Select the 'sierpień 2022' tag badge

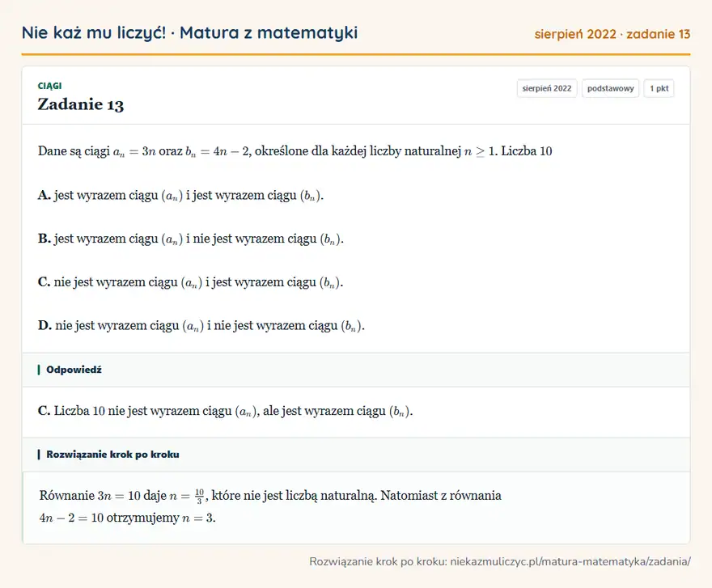(x=547, y=88)
